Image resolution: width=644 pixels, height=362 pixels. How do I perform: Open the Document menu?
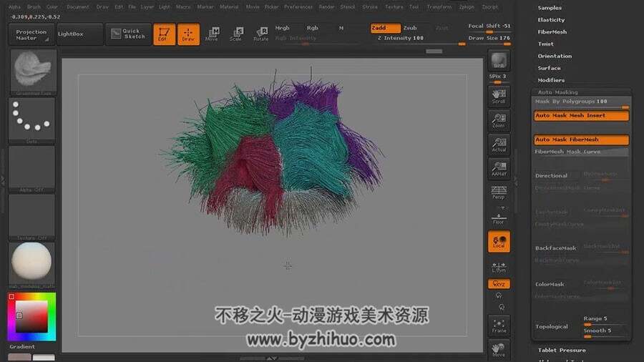(x=77, y=7)
